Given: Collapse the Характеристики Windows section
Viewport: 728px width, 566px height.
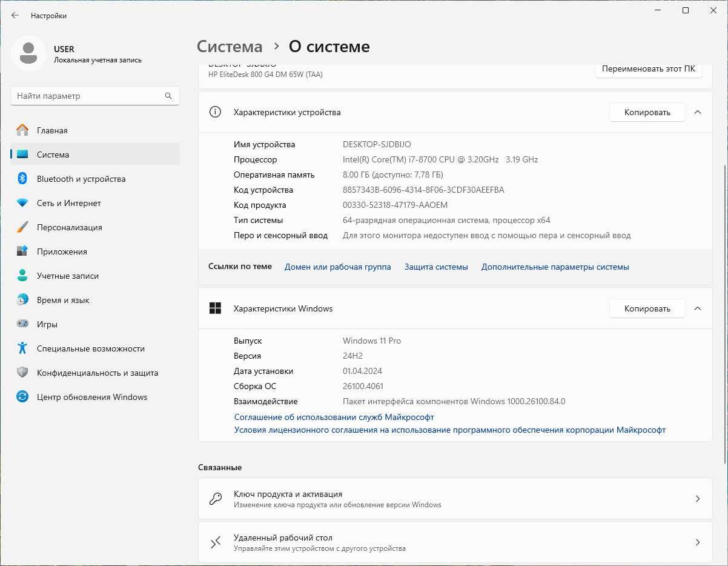Looking at the screenshot, I should (698, 308).
